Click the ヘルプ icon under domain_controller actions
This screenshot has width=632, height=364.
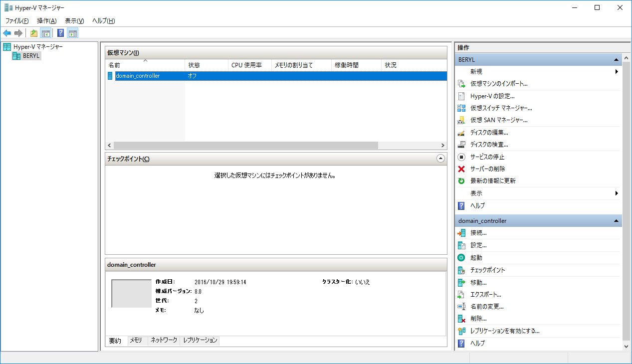point(461,343)
